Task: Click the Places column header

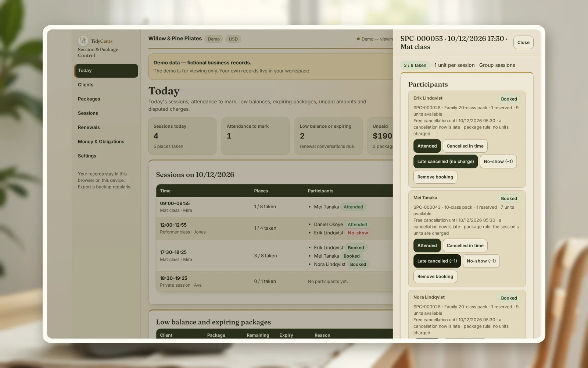Action: 261,191
